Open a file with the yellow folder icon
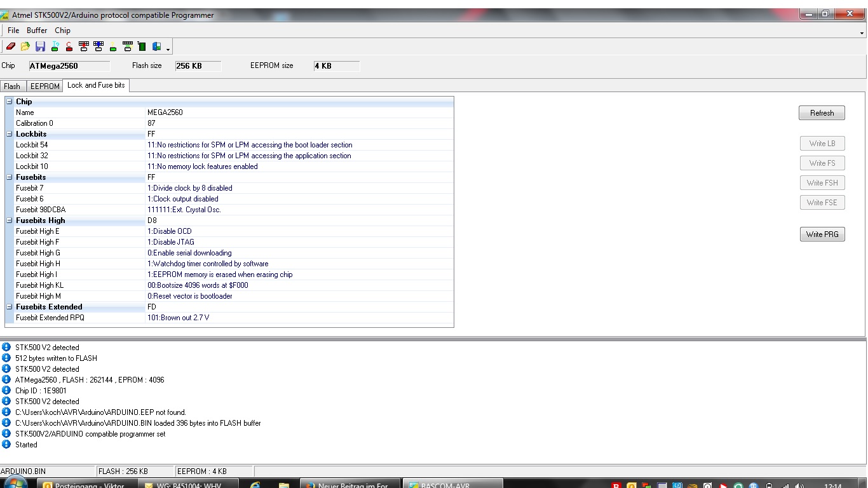This screenshot has height=488, width=868. 25,46
